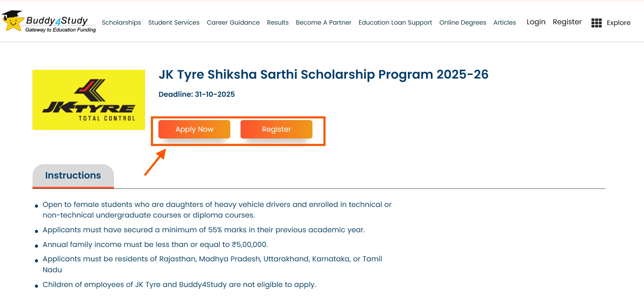Open the Results page
The height and width of the screenshot is (300, 644).
(x=278, y=23)
